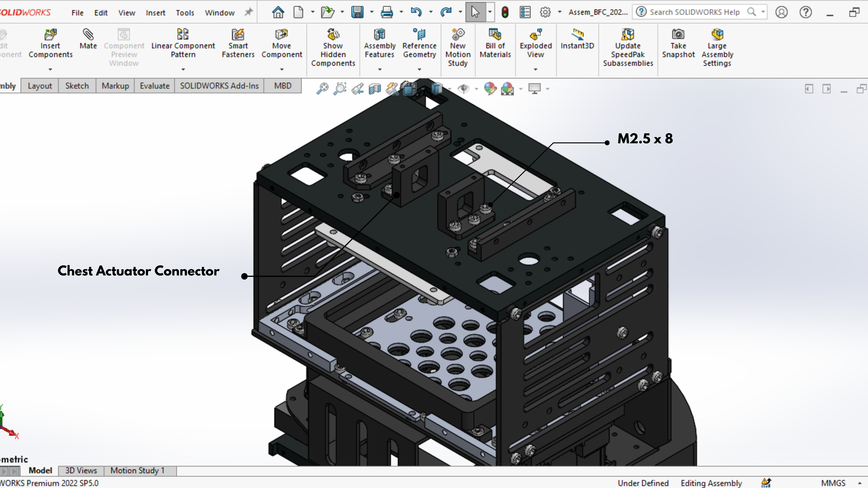Switch to the Evaluate tab
The width and height of the screenshot is (868, 488).
[155, 86]
